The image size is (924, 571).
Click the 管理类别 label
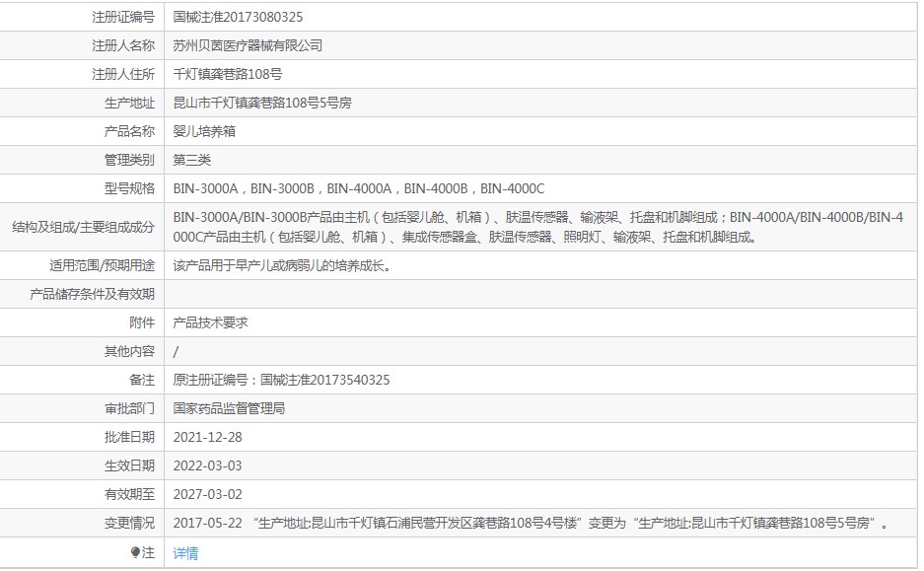129,160
